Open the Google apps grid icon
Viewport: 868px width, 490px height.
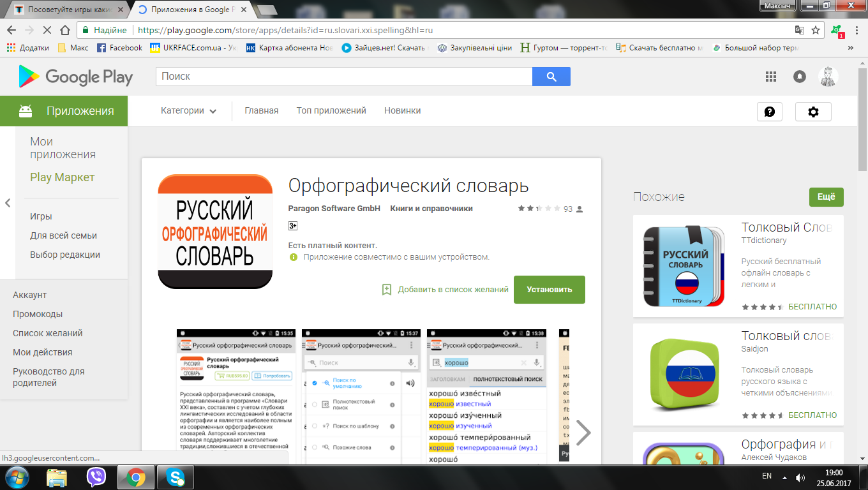click(771, 77)
